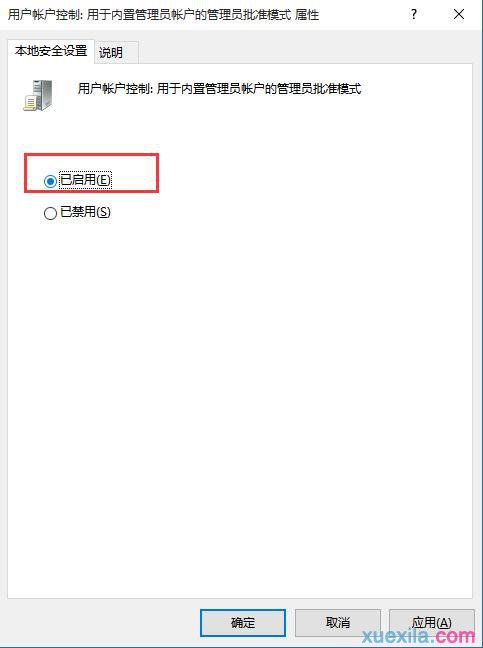Click the policy name heading beside icon

click(219, 88)
